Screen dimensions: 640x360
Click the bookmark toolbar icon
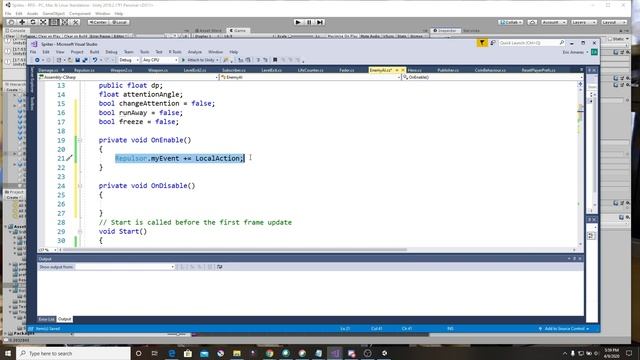[x=275, y=60]
